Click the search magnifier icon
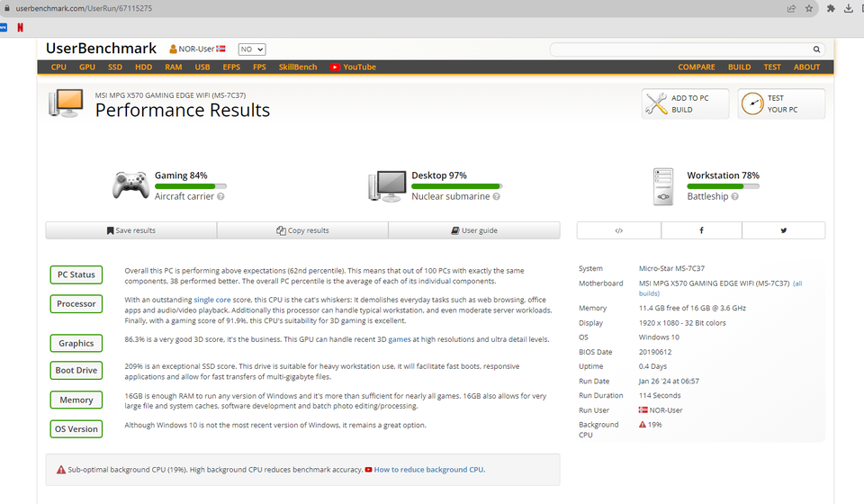The image size is (864, 504). [816, 49]
